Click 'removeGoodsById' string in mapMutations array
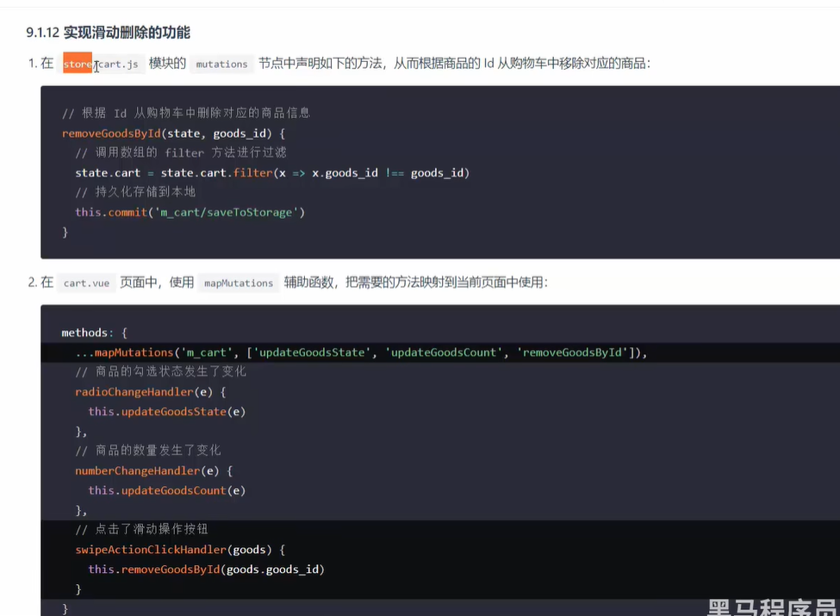840x616 pixels. 573,352
